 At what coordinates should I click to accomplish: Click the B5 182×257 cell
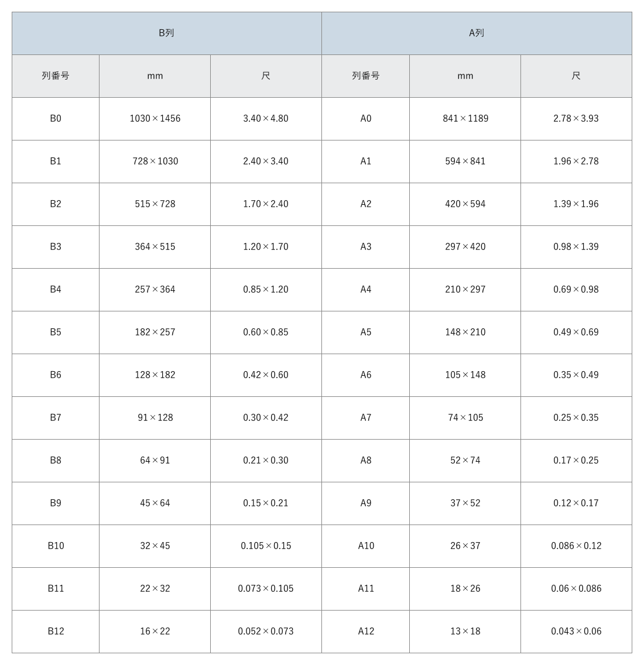[x=155, y=332]
